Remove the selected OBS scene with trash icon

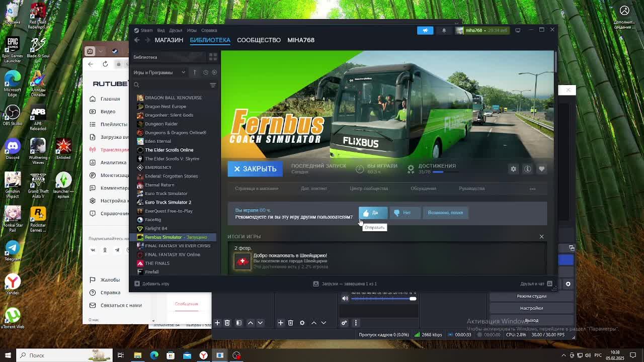(x=227, y=323)
